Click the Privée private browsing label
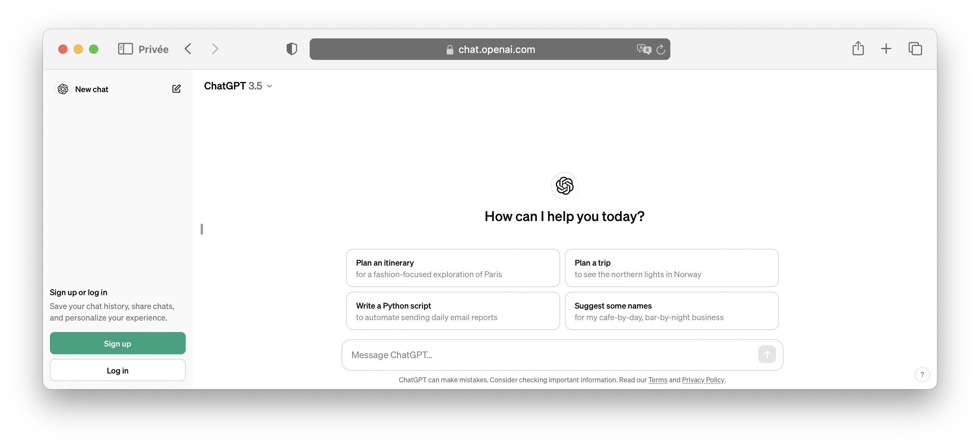Image resolution: width=980 pixels, height=446 pixels. 153,49
